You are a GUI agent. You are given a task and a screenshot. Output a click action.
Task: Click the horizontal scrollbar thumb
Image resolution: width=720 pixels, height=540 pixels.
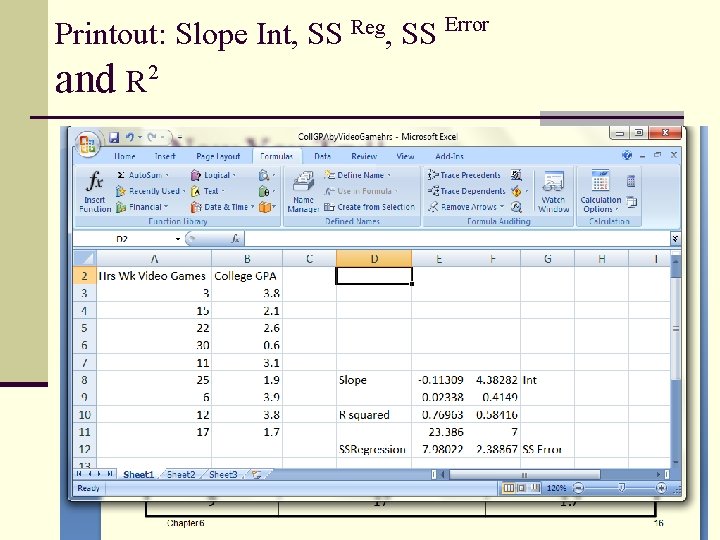pos(524,474)
